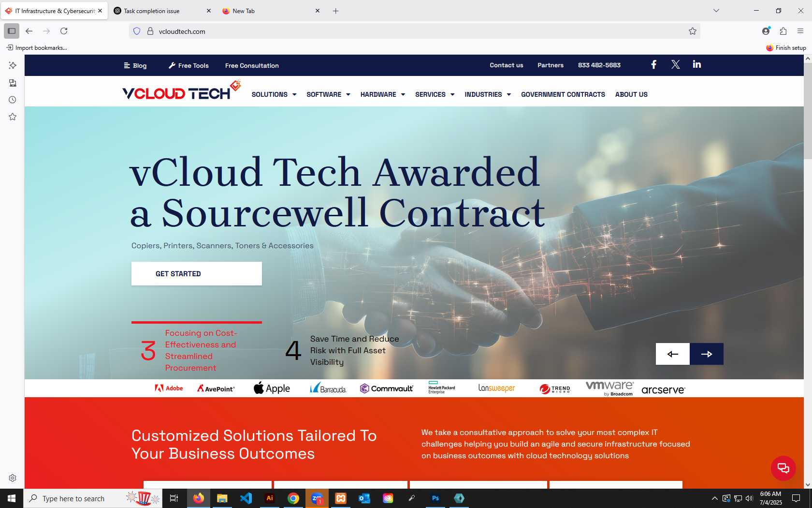Open the LinkedIn social icon

(x=696, y=64)
